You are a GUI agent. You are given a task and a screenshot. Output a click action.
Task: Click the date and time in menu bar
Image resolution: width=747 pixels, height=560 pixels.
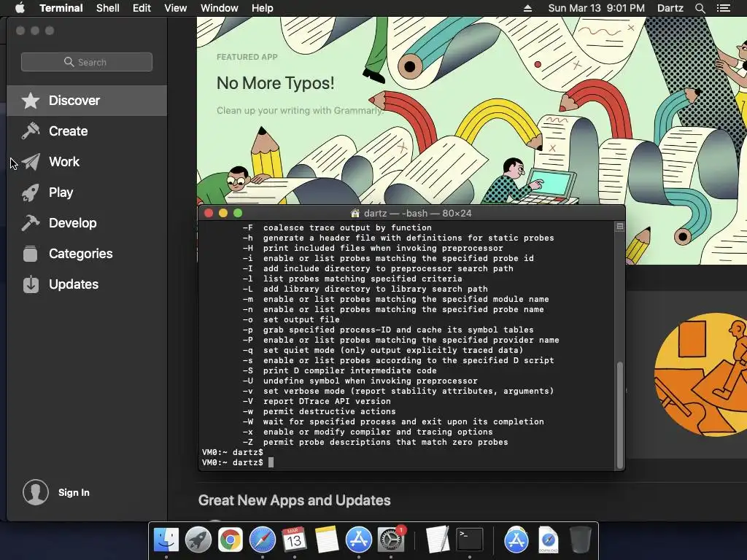pos(597,8)
